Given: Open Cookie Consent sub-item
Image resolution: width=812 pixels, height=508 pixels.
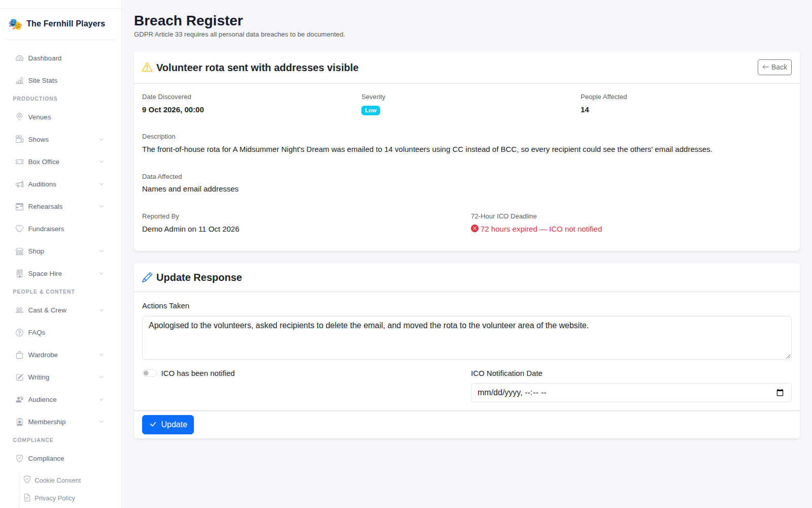Looking at the screenshot, I should point(57,480).
